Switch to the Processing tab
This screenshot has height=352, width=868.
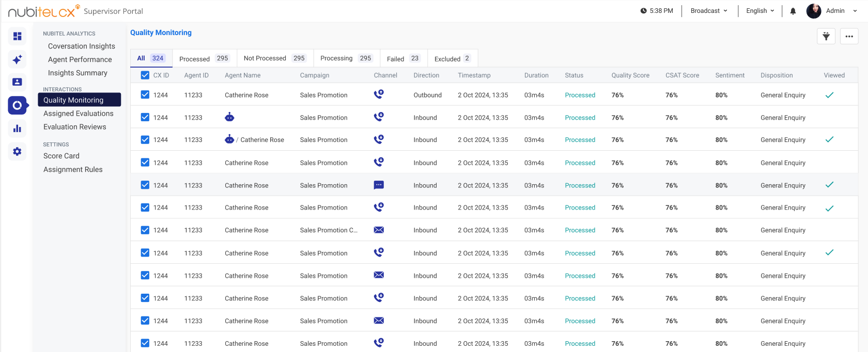tap(347, 58)
